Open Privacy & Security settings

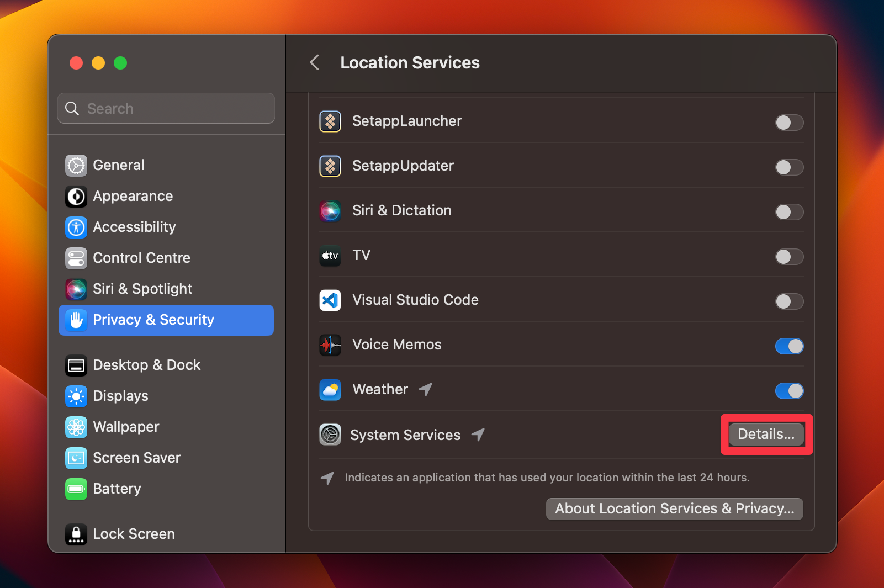point(153,320)
